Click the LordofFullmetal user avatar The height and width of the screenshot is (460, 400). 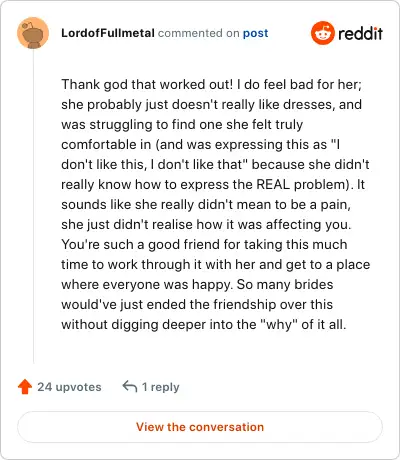33,33
